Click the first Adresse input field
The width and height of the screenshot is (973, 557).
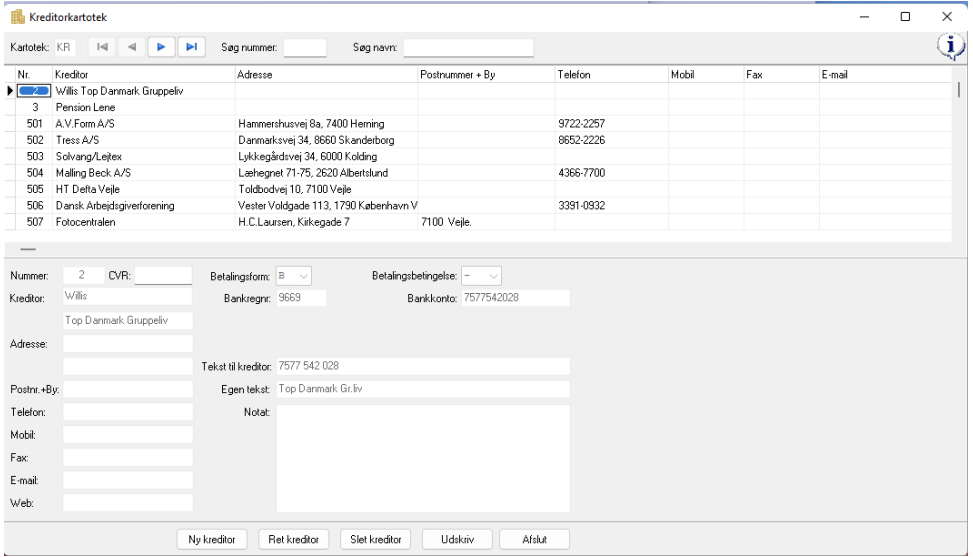click(128, 344)
